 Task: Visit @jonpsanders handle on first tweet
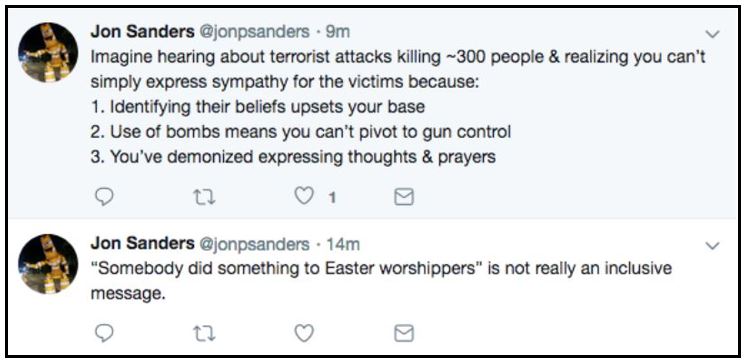point(253,32)
